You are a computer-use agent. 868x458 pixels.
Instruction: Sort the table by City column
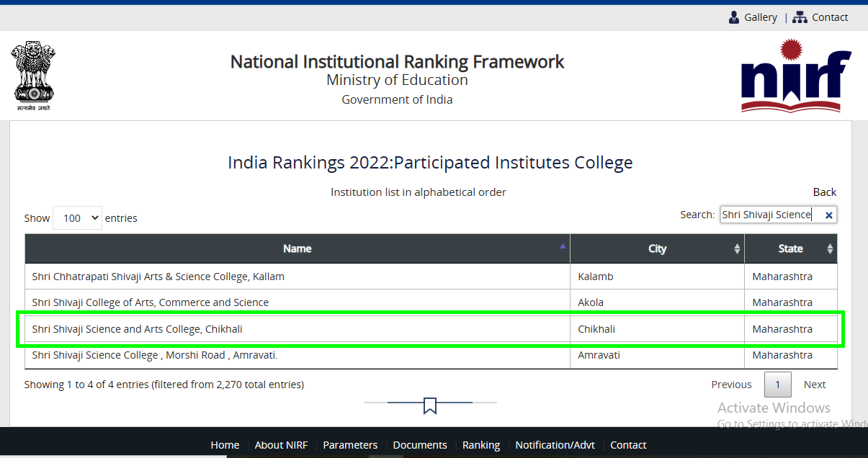point(657,248)
